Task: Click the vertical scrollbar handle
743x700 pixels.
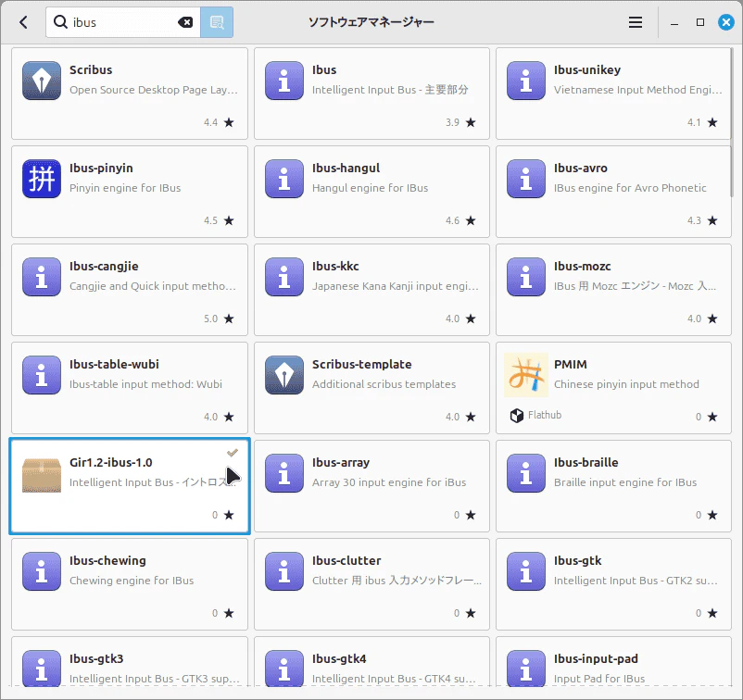Action: coord(731,121)
